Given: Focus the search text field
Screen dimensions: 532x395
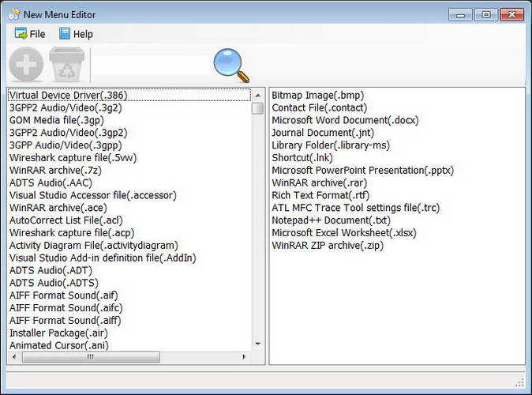Looking at the screenshot, I should click(151, 66).
